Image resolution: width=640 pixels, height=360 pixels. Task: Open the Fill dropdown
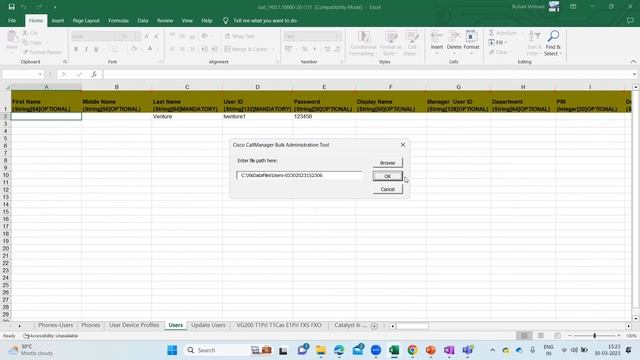pos(498,42)
